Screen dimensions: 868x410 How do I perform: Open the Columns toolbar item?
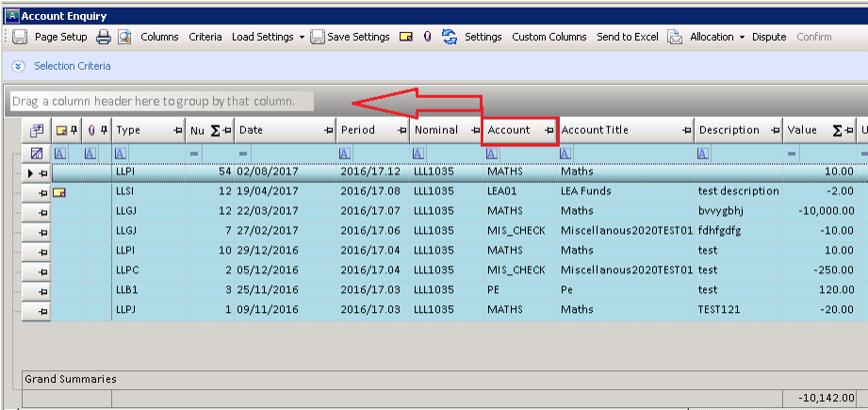(x=159, y=37)
